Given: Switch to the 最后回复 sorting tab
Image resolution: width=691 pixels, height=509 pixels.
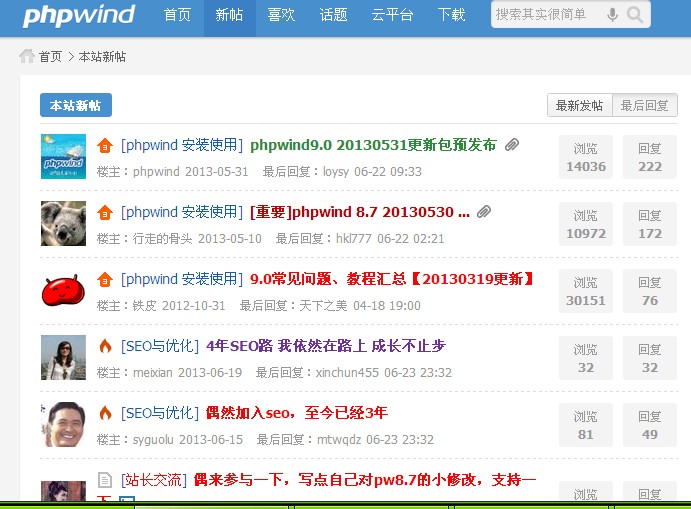Looking at the screenshot, I should click(645, 105).
